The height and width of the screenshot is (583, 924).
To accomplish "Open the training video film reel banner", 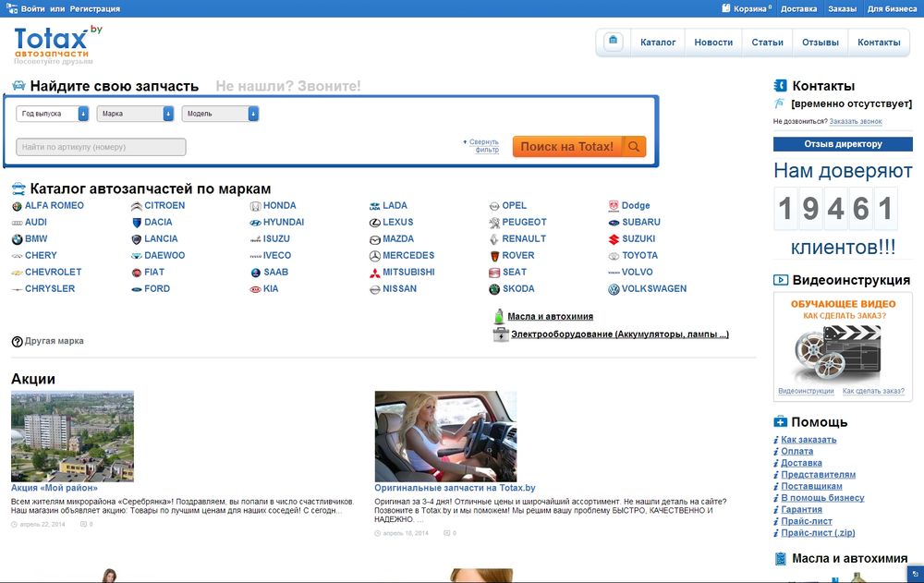I will [843, 342].
